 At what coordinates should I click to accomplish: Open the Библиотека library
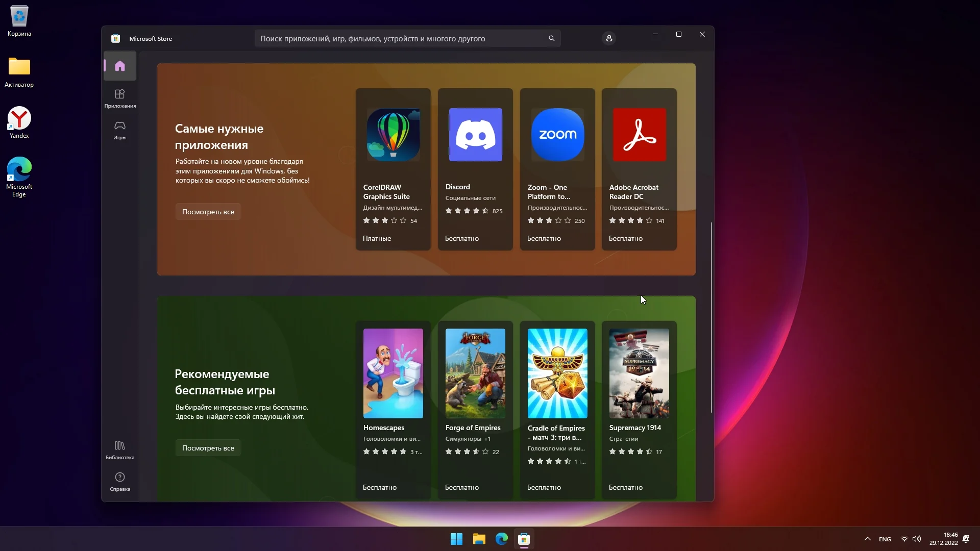(x=120, y=449)
